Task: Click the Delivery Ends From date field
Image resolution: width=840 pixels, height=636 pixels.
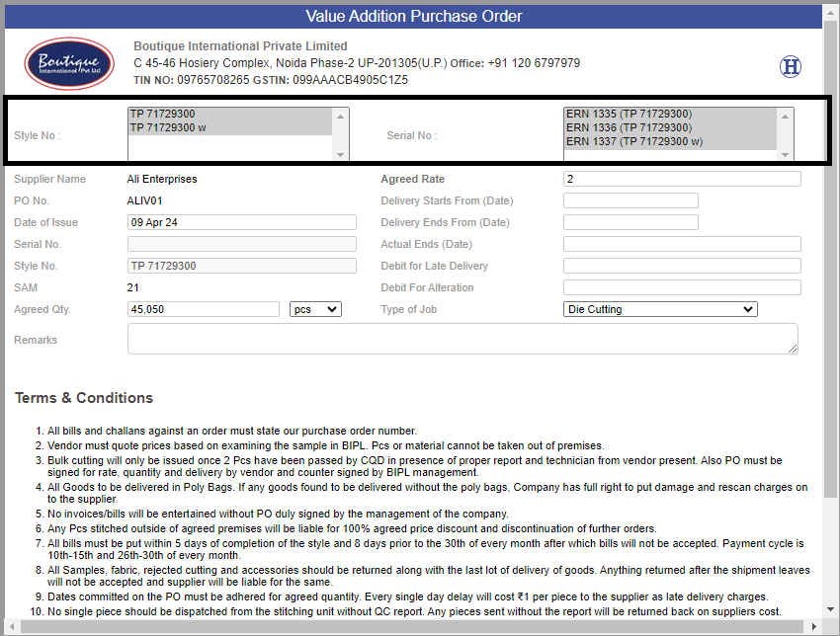Action: click(x=630, y=222)
